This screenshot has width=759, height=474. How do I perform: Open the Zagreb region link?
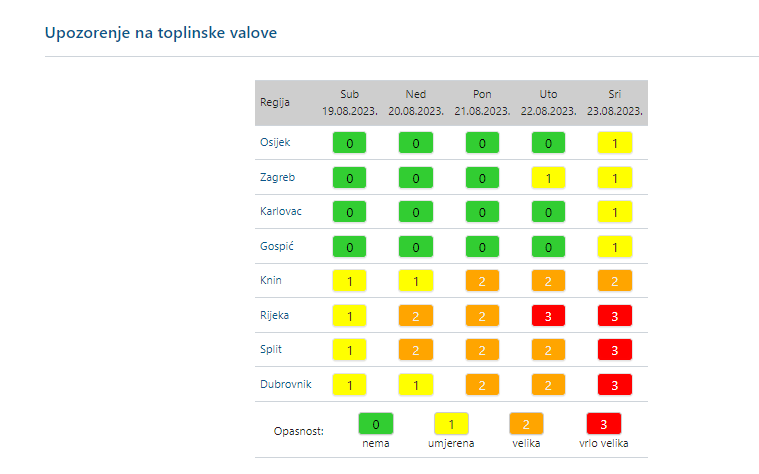click(277, 178)
